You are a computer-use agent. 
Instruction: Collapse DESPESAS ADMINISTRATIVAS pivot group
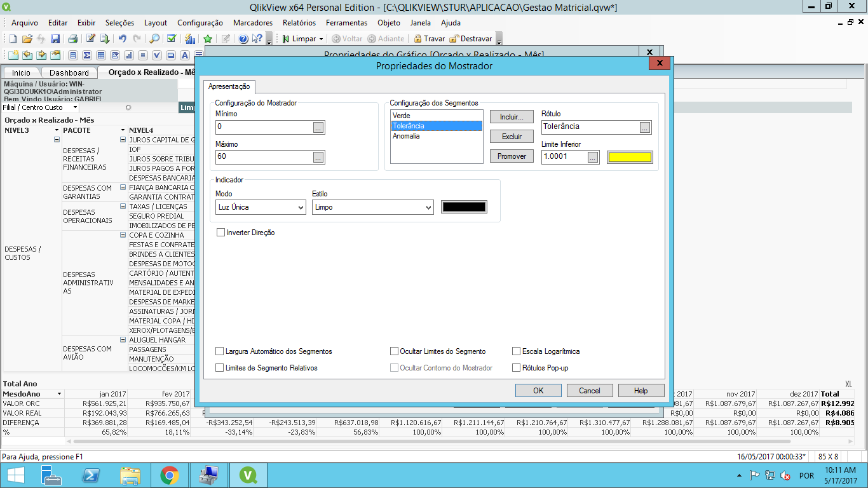click(123, 234)
